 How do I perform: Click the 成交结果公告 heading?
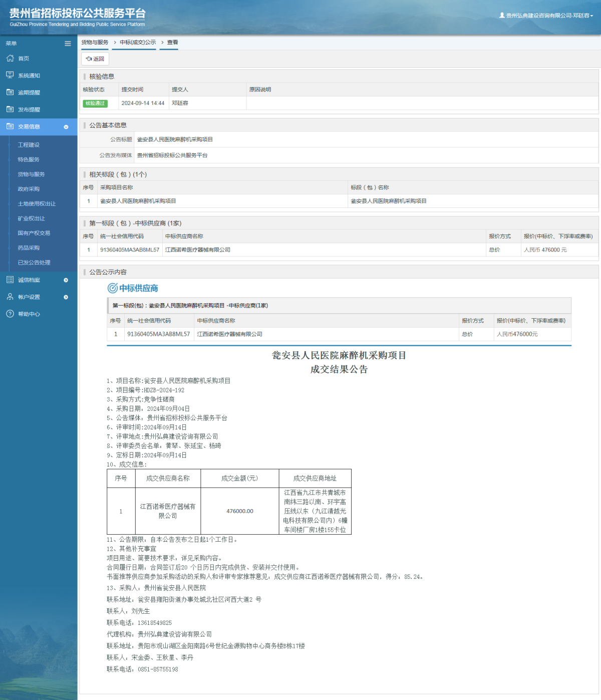[x=339, y=369]
